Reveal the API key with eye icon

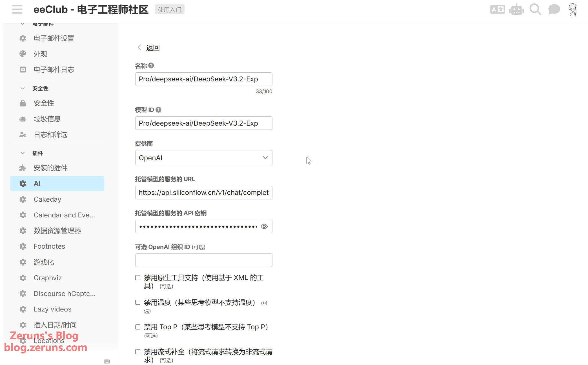(x=264, y=226)
